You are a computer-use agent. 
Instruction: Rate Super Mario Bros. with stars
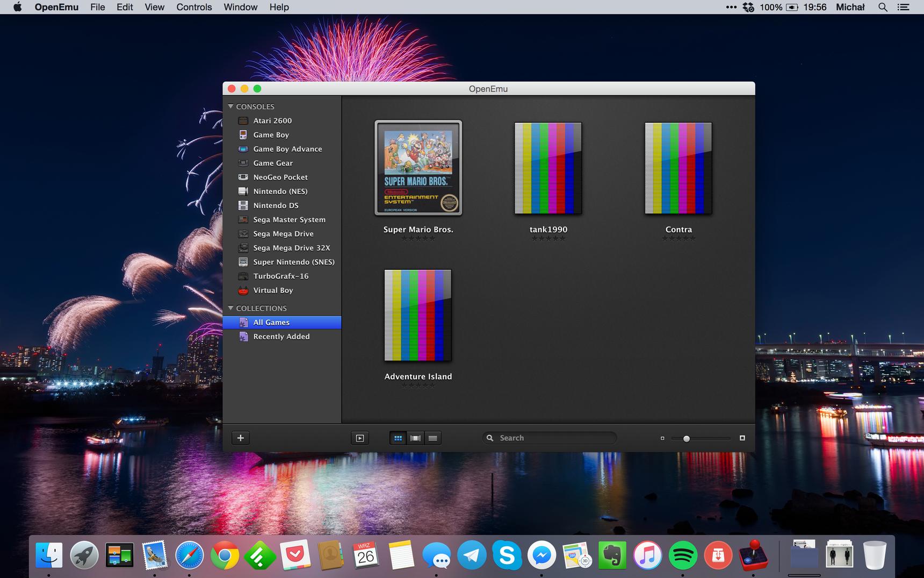[418, 239]
